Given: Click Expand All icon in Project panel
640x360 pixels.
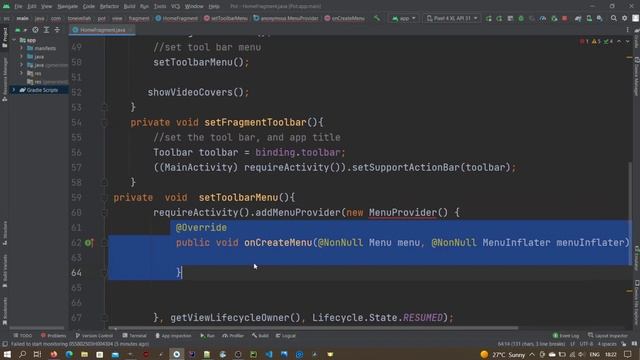Looking at the screenshot, I should tap(46, 30).
